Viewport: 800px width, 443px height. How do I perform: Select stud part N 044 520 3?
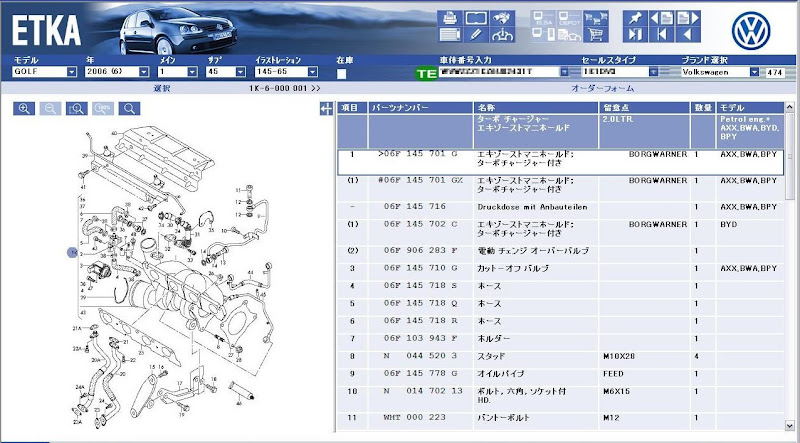coord(560,360)
